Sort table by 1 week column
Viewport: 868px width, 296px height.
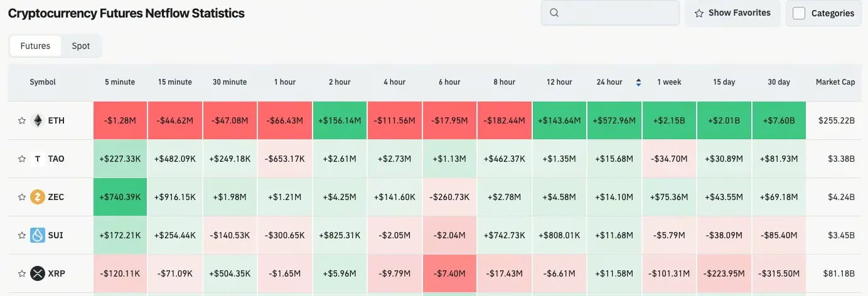pos(669,82)
